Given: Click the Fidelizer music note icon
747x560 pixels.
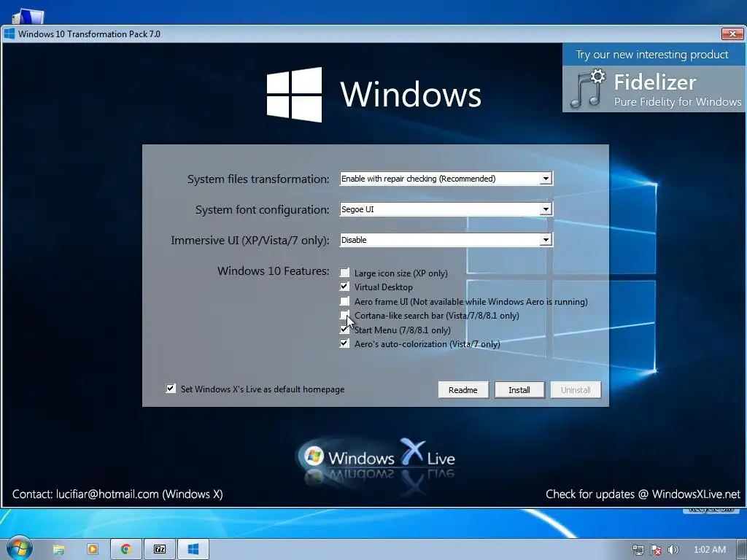Looking at the screenshot, I should point(587,89).
